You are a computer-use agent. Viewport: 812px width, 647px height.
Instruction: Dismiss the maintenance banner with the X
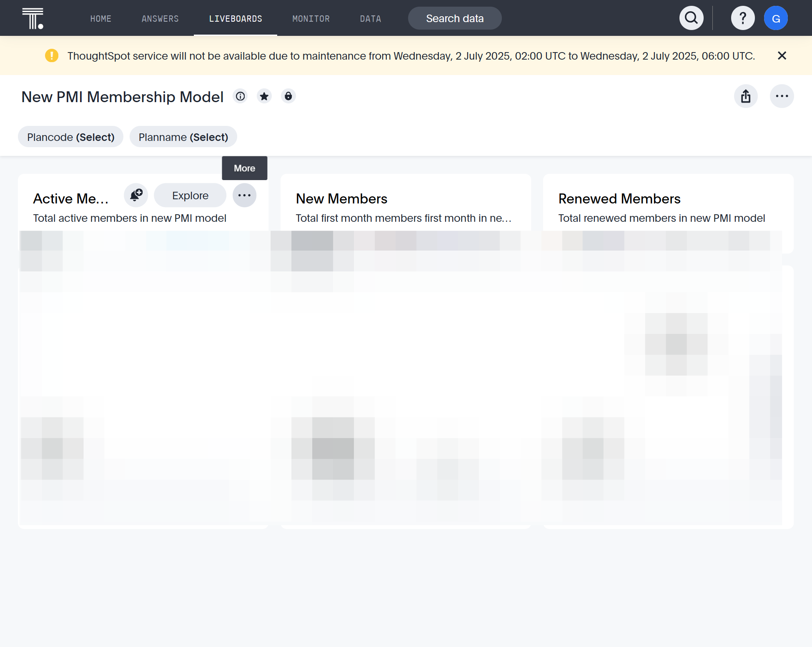point(782,55)
